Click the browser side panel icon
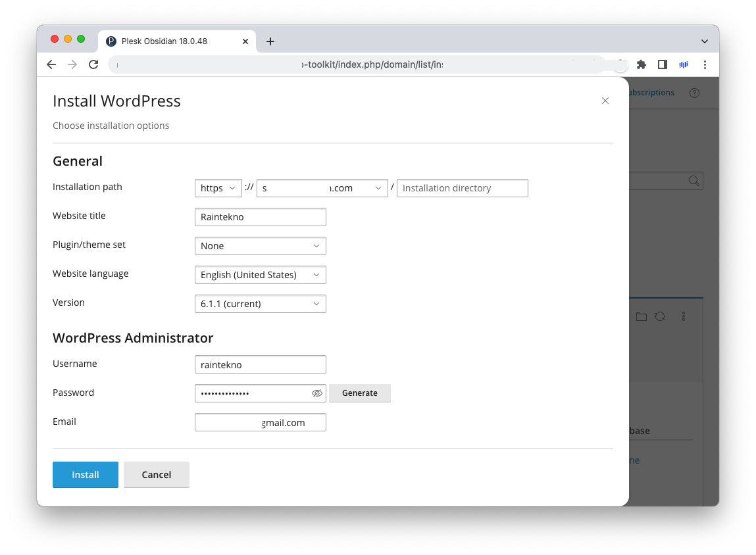756x555 pixels. pos(663,64)
